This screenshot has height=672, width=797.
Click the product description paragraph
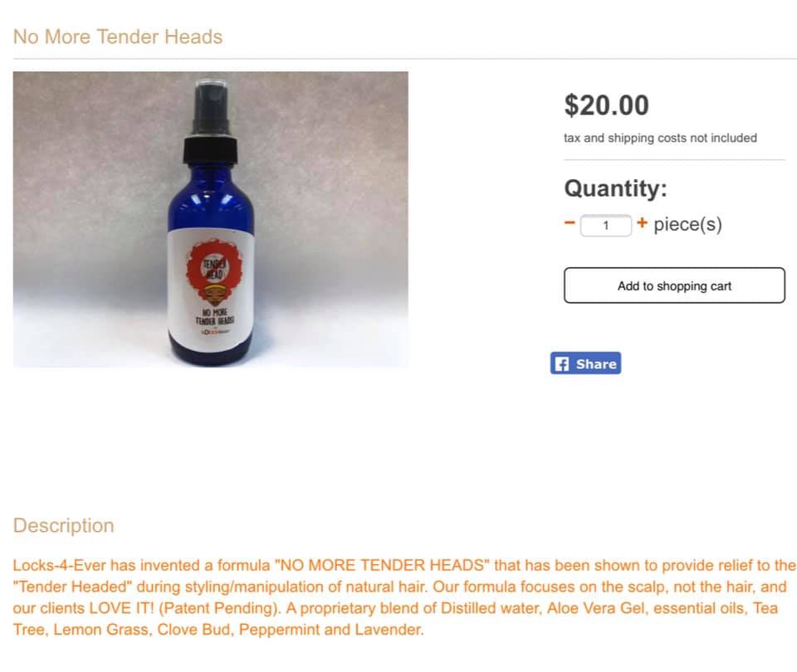pos(404,597)
